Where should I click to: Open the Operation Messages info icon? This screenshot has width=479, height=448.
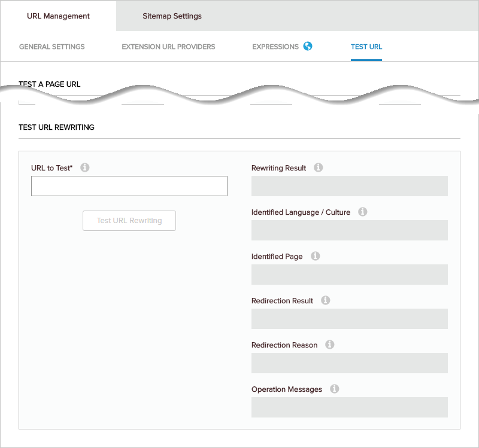[x=335, y=389]
